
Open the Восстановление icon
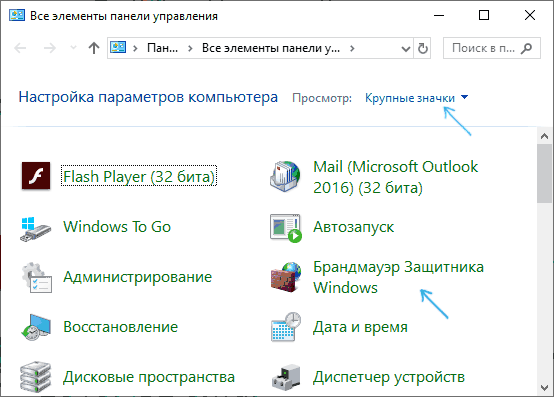pos(36,327)
